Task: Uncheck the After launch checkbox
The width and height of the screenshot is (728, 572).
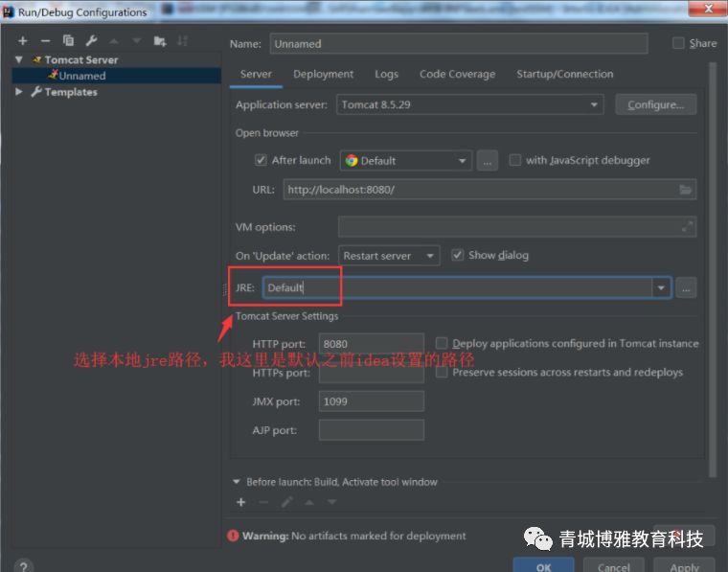Action: [x=261, y=160]
